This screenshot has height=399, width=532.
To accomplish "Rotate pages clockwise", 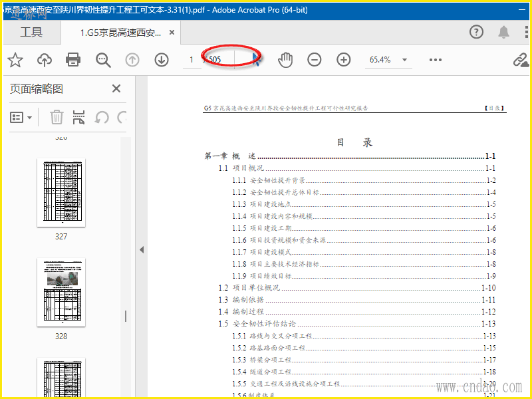I will (122, 118).
